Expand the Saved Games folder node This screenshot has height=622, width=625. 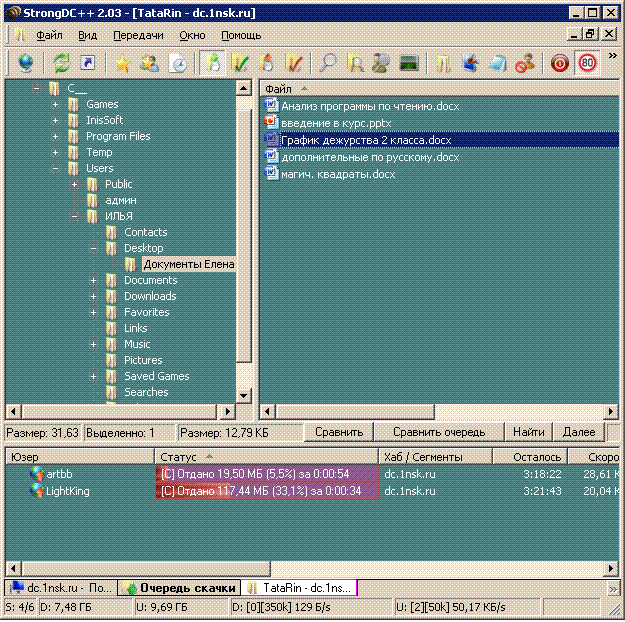tap(94, 376)
